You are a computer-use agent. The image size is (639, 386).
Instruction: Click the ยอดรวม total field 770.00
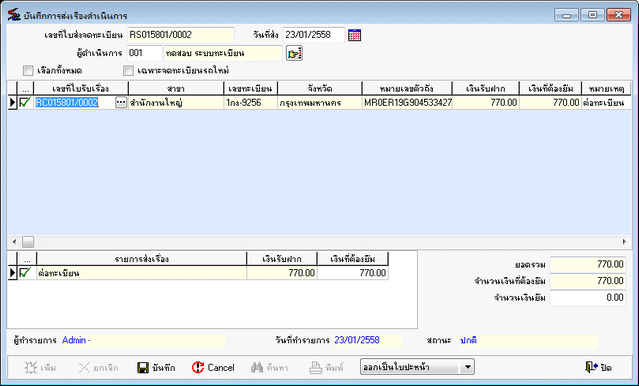588,265
